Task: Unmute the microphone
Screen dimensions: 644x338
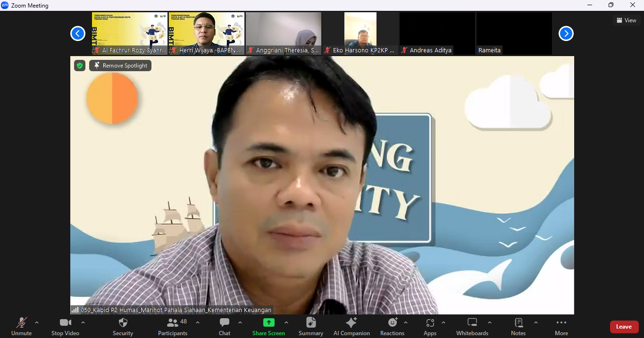Action: (x=21, y=327)
